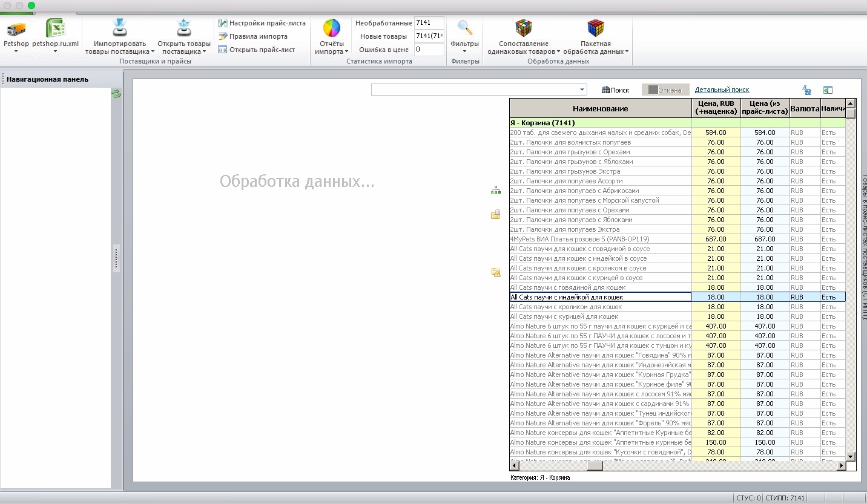Click the Сопоставление одинаковых товаров cube icon

tap(524, 28)
